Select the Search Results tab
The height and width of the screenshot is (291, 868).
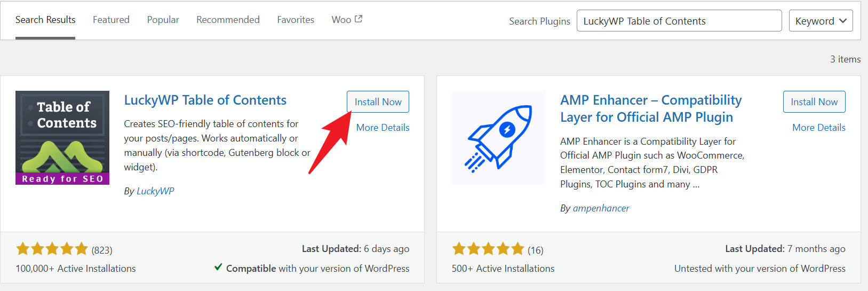[45, 20]
